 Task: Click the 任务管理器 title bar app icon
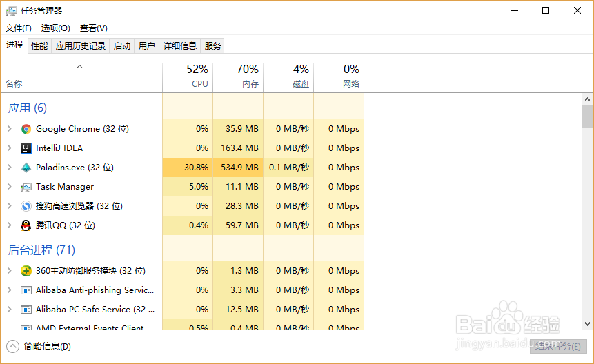11,11
